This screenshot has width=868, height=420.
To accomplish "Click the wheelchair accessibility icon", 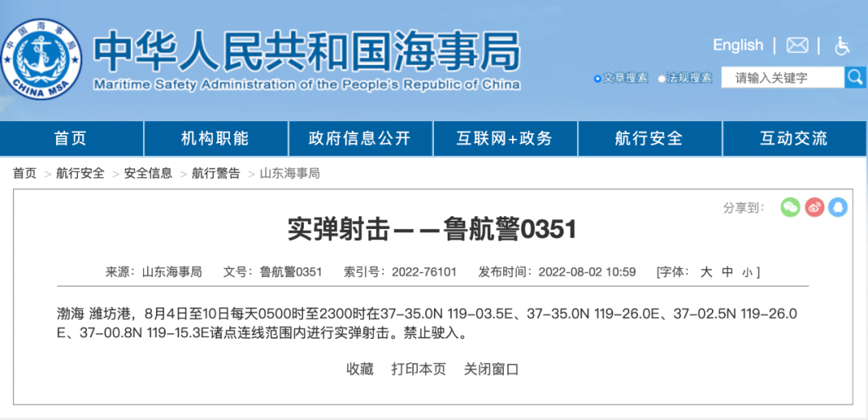I will [841, 46].
